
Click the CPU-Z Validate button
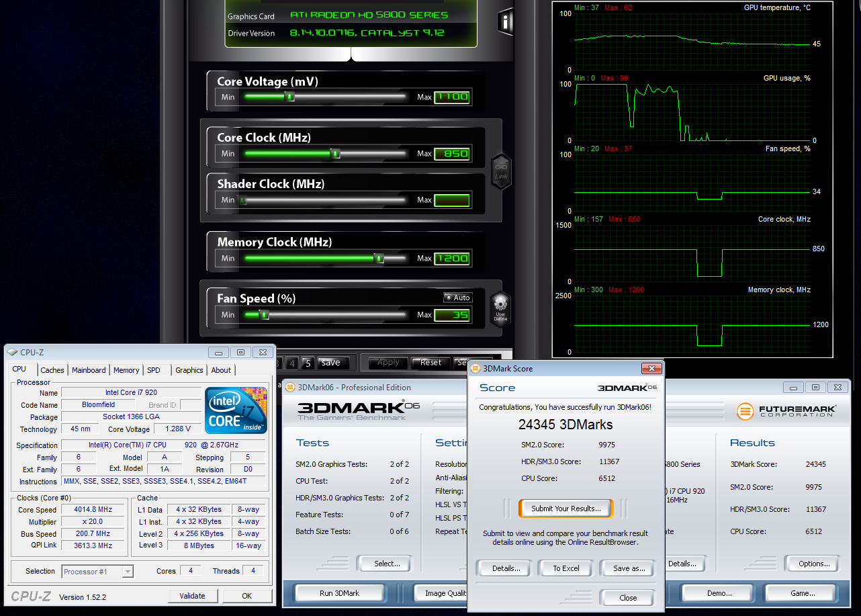[193, 596]
